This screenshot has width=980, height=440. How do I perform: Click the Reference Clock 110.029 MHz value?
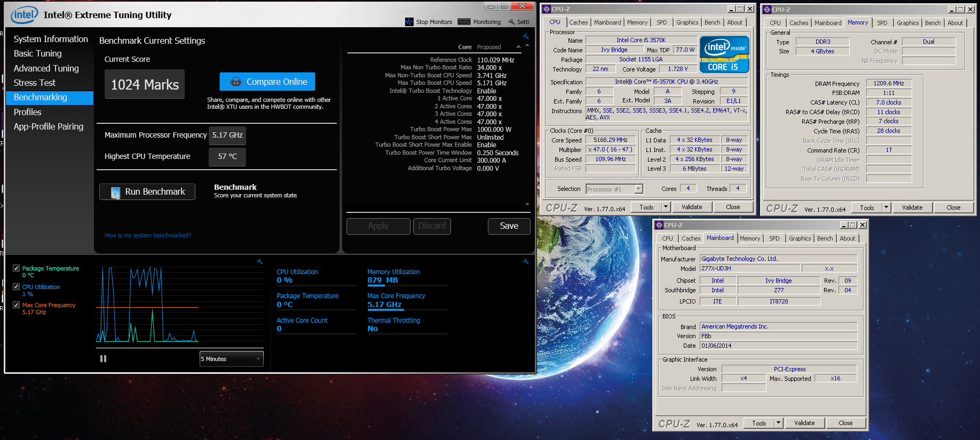click(495, 60)
